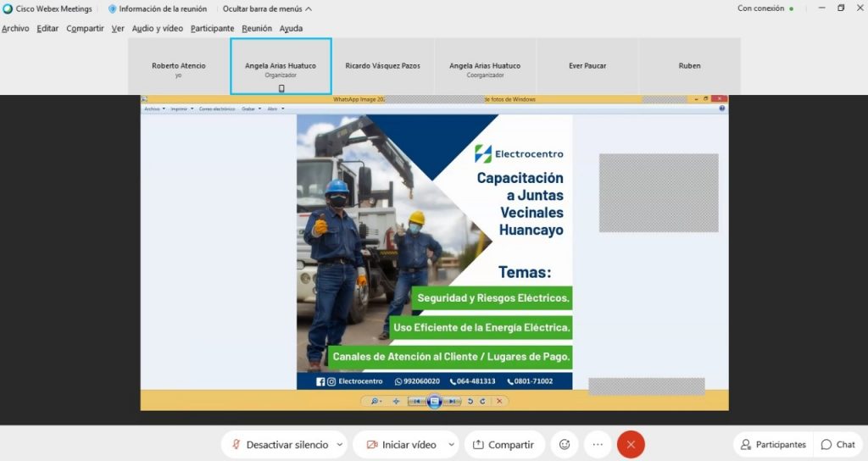Click the red delete X in photo viewer
Viewport: 868px width, 461px height.
[x=499, y=401]
